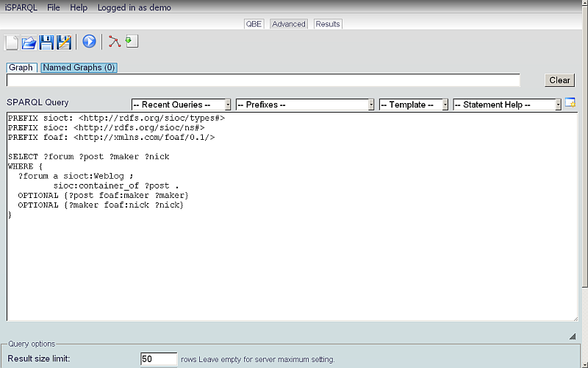Viewport: 588px width, 368px height.
Task: Click the red graph nodes icon
Action: point(115,41)
